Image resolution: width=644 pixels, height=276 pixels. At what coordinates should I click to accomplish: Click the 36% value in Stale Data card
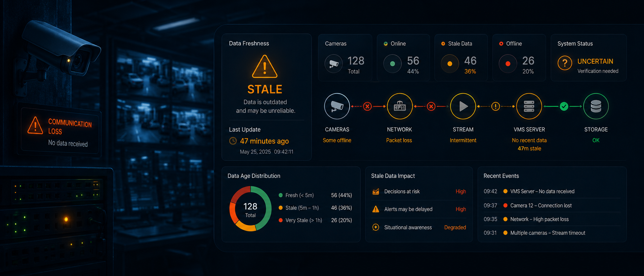[470, 72]
